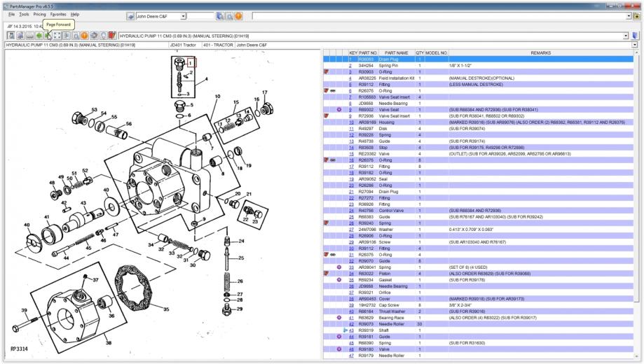The image size is (644, 364).
Task: Open the Favorites menu
Action: coord(58,14)
